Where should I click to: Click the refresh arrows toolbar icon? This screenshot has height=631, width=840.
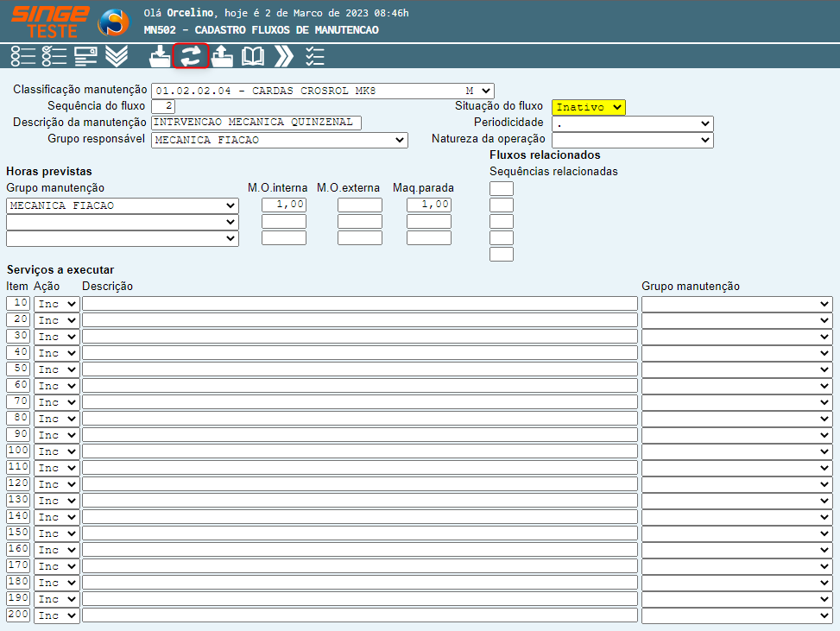tap(190, 56)
